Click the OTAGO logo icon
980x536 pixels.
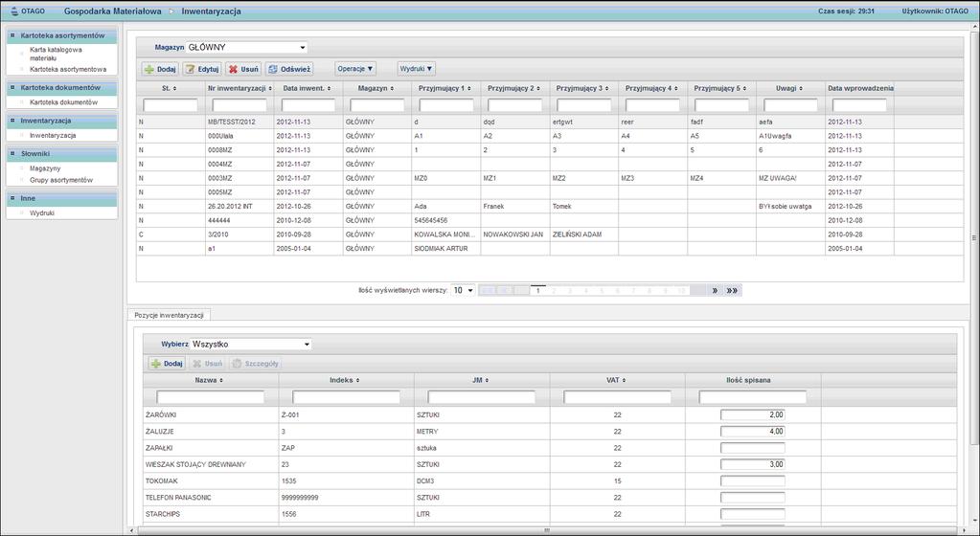coord(15,11)
